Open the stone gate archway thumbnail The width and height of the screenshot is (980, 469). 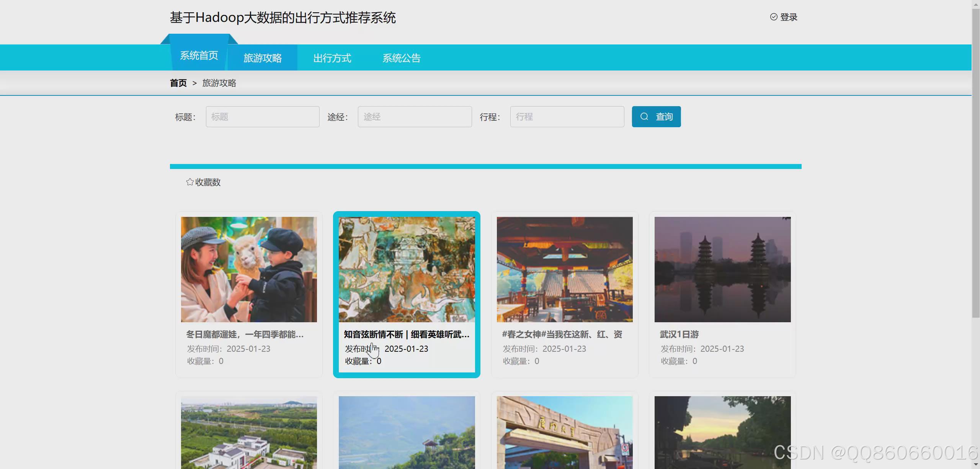point(565,433)
